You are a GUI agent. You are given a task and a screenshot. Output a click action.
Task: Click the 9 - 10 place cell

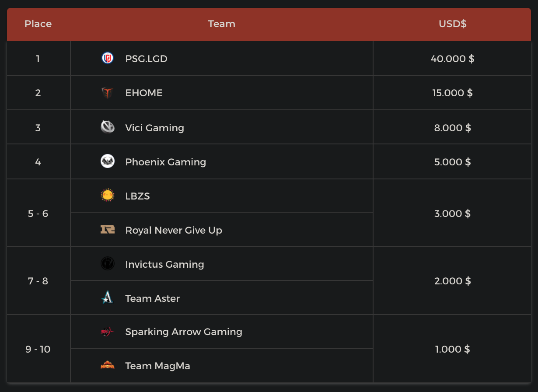click(38, 349)
